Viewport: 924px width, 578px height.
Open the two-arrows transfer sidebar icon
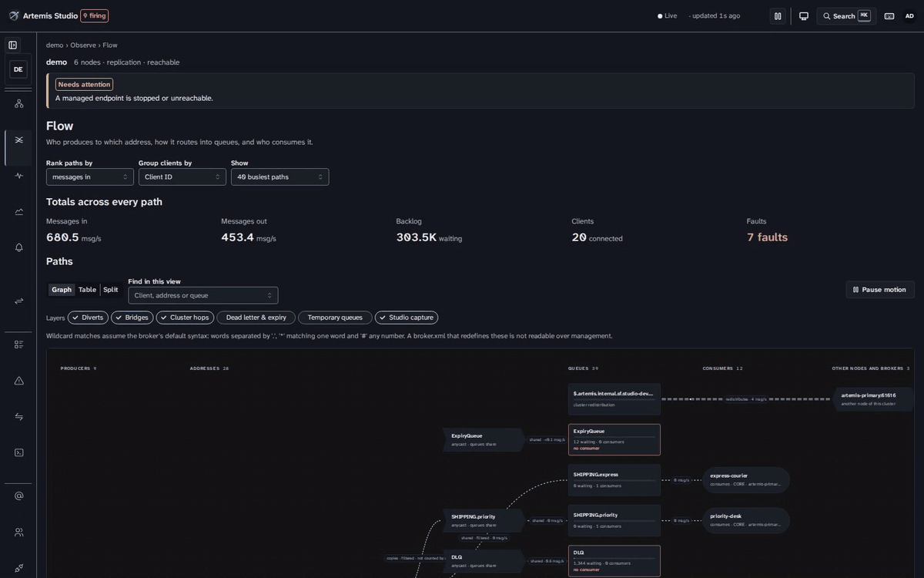[x=18, y=301]
